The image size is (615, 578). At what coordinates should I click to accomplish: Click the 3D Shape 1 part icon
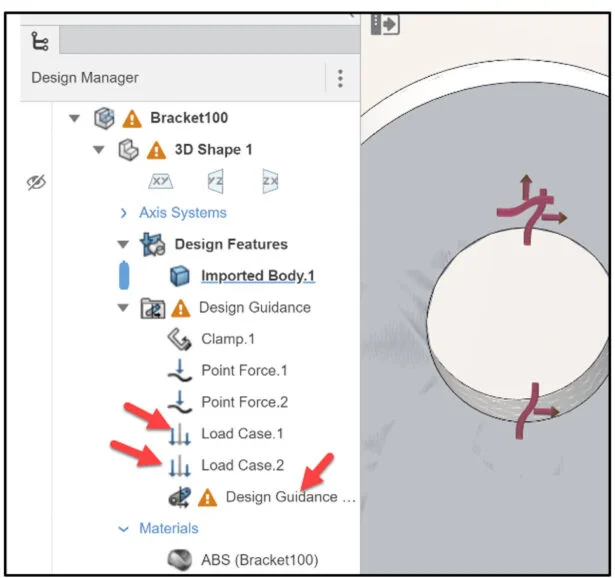pos(128,150)
